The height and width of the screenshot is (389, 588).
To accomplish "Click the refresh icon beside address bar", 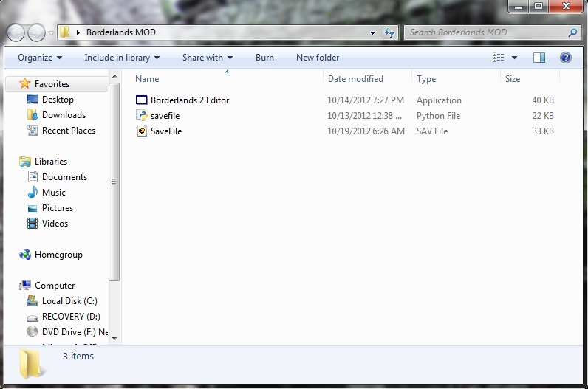I will tap(390, 32).
